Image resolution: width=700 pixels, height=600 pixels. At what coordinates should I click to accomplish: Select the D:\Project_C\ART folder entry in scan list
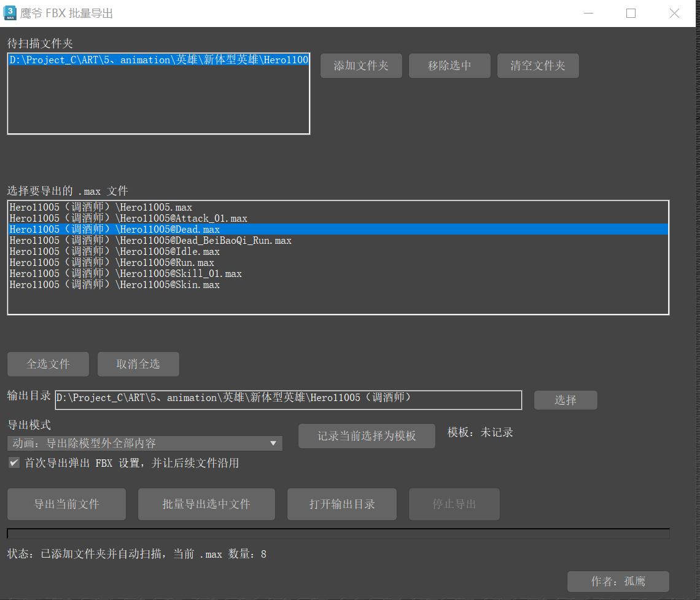pos(158,60)
